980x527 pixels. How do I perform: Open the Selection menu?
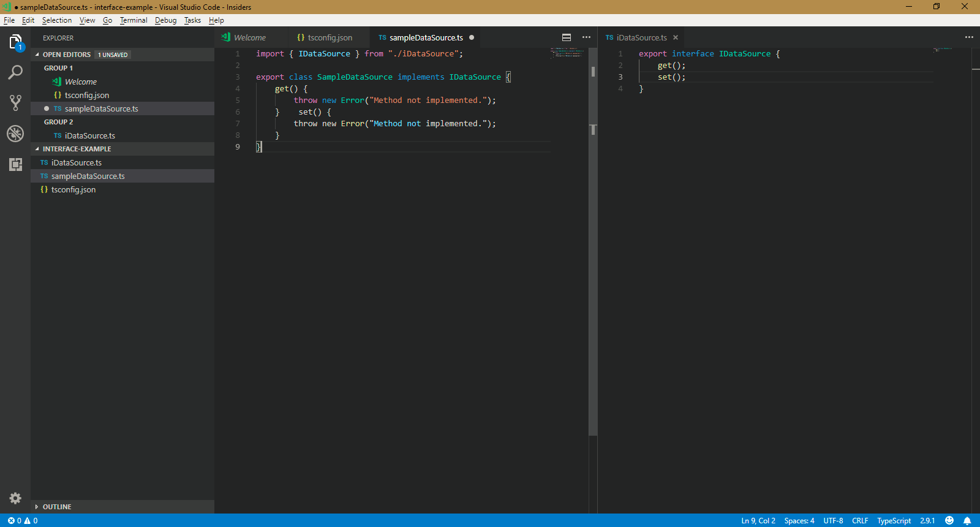coord(57,20)
